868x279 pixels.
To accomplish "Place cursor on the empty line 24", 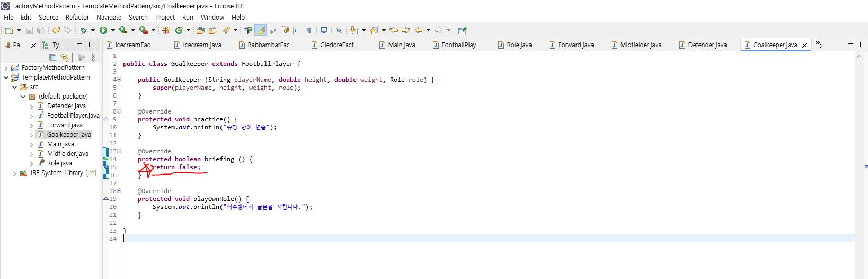I will tap(488, 239).
